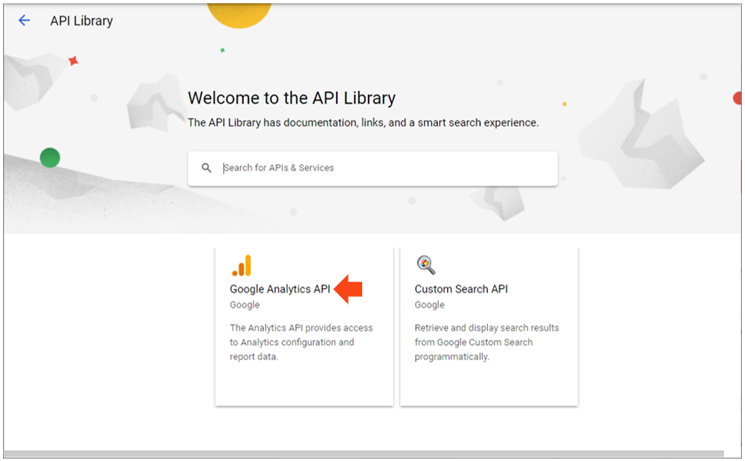Click the API Library subtitle text
This screenshot has width=745, height=461.
point(363,123)
